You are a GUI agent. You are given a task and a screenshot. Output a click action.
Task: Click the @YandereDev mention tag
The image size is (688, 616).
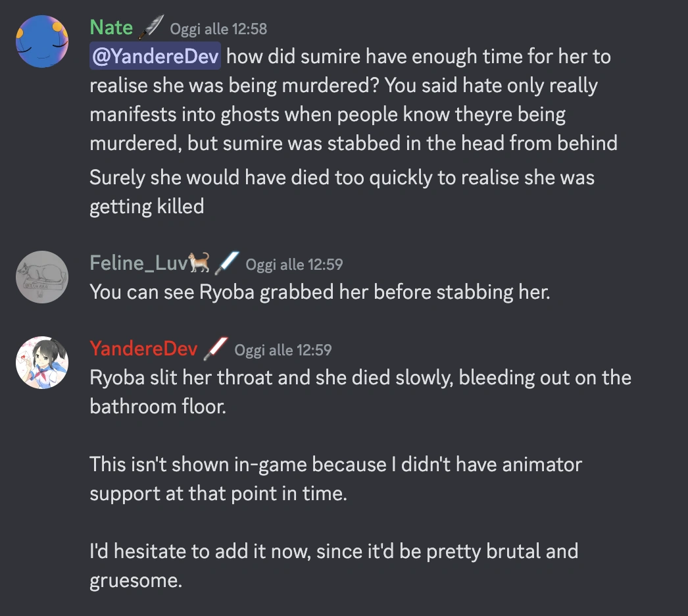coord(155,56)
